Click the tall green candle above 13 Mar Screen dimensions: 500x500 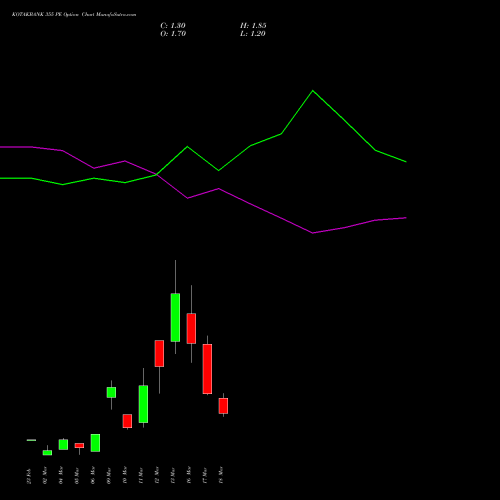(x=175, y=317)
